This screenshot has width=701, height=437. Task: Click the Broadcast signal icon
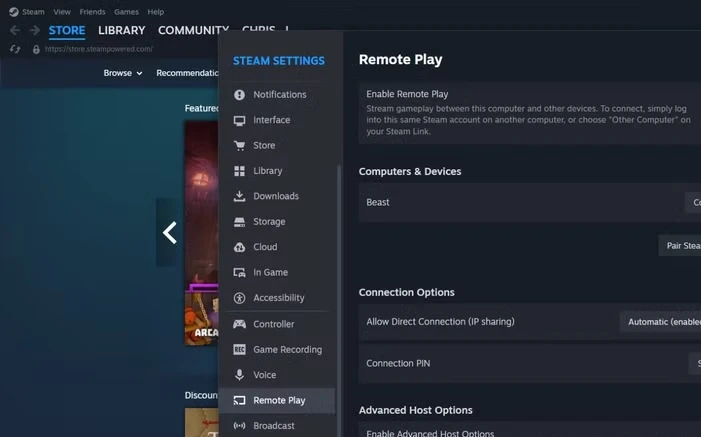(x=239, y=426)
